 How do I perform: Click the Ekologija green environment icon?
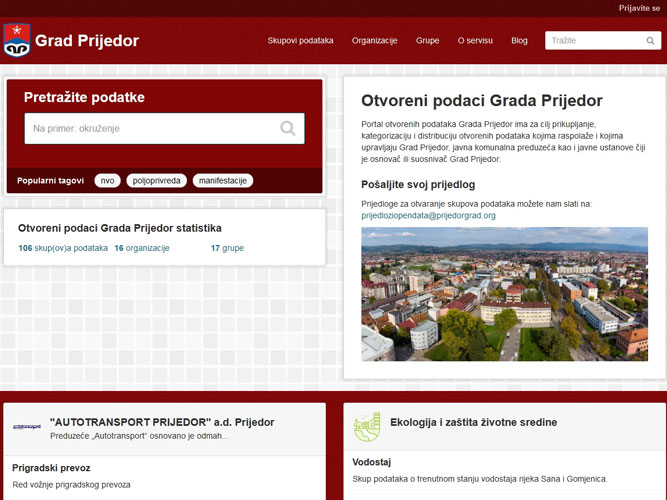coord(367,426)
